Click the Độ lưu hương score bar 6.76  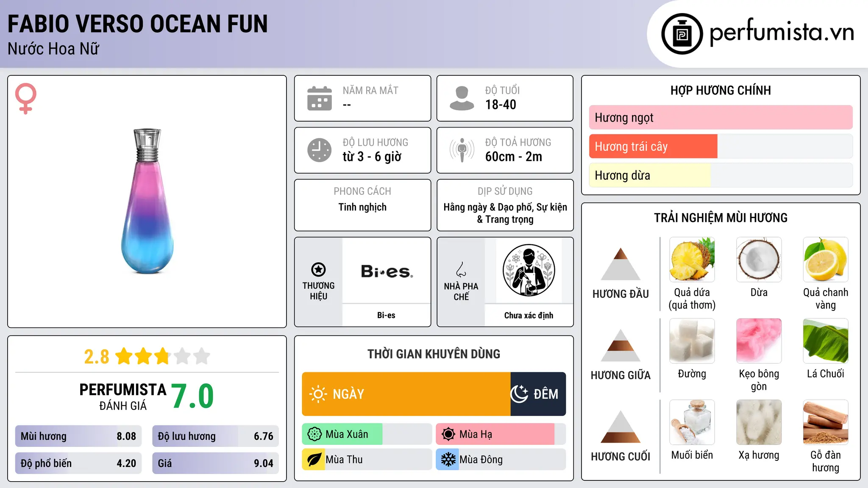(215, 436)
